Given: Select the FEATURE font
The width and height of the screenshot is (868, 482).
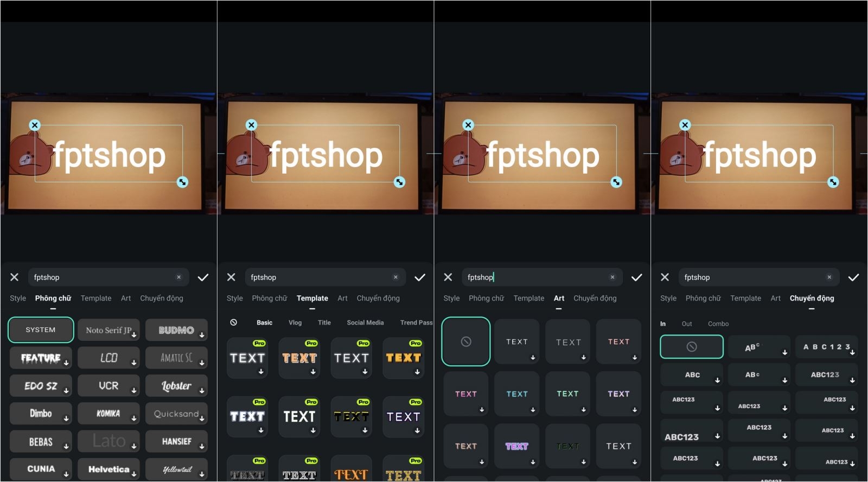Looking at the screenshot, I should pos(41,358).
